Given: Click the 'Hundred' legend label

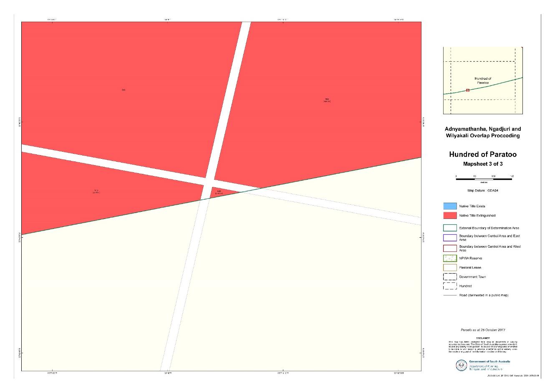Looking at the screenshot, I should (x=465, y=286).
